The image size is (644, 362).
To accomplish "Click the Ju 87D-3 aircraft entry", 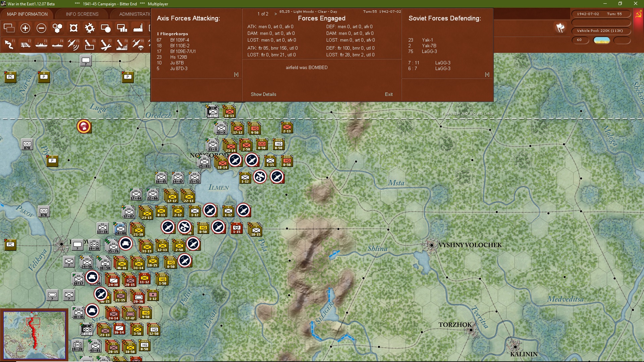I will (179, 68).
